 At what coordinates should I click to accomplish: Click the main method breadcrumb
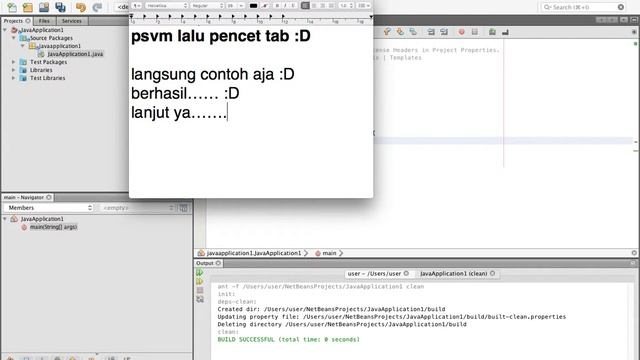pyautogui.click(x=329, y=253)
